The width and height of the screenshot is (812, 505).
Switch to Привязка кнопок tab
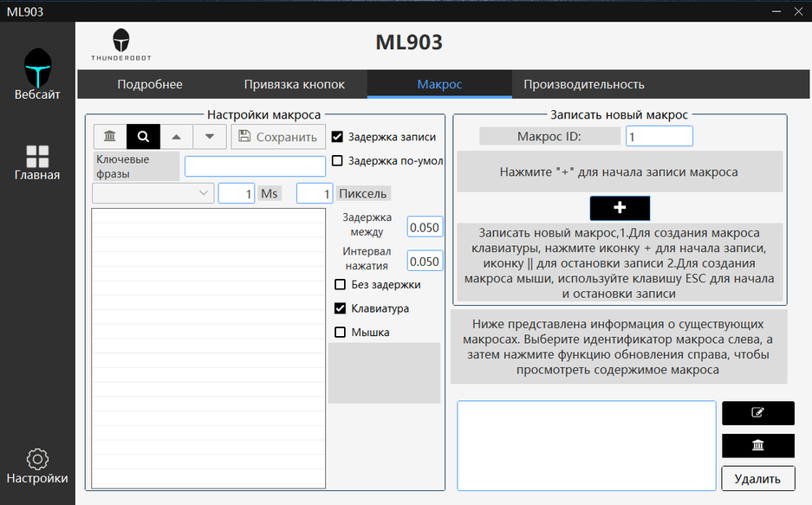click(295, 84)
